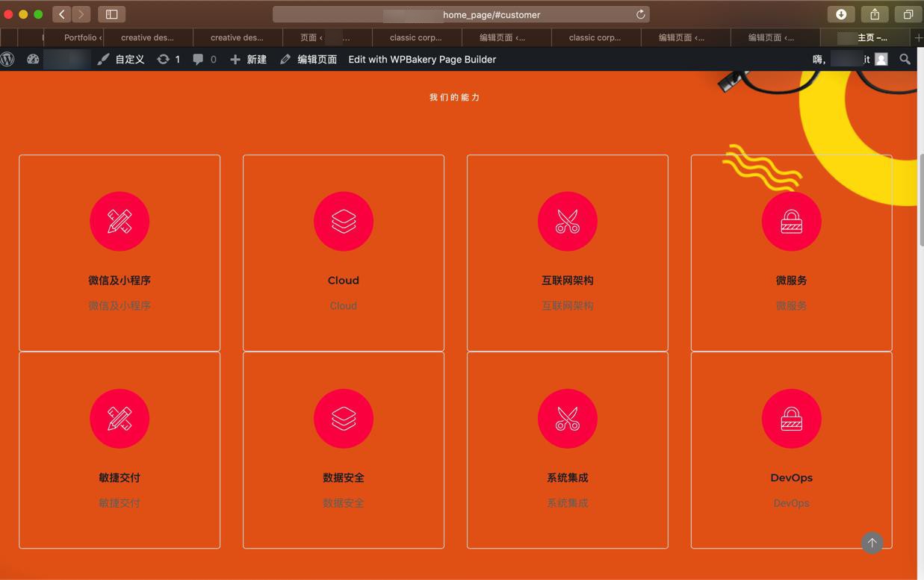Image resolution: width=924 pixels, height=580 pixels.
Task: Go back with Safari back button
Action: pyautogui.click(x=62, y=14)
